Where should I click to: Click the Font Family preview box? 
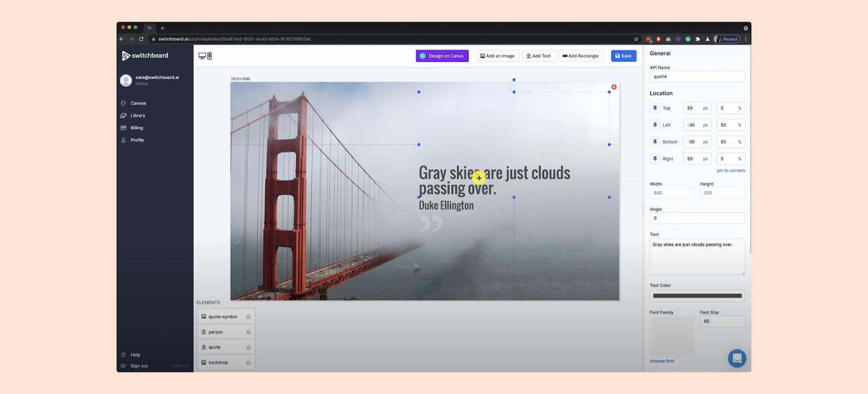pyautogui.click(x=672, y=337)
